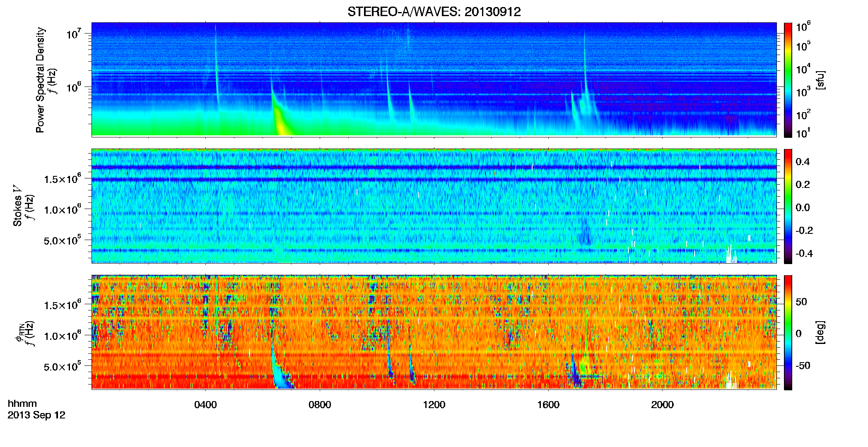Click the [deg] colorbar unit label

(x=820, y=332)
